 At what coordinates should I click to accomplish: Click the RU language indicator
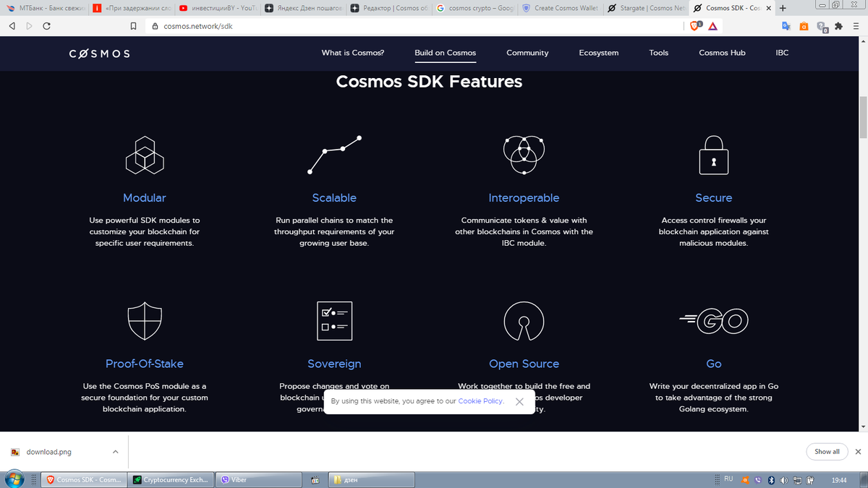[x=729, y=479]
